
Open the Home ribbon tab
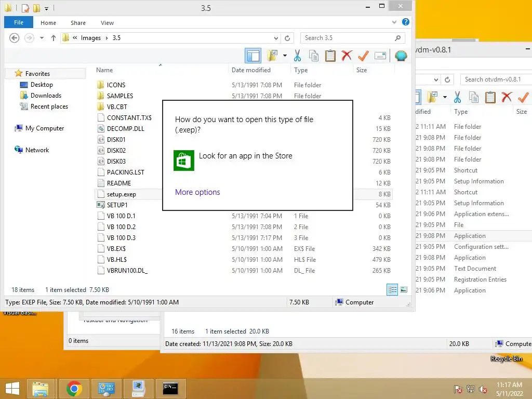(x=48, y=23)
